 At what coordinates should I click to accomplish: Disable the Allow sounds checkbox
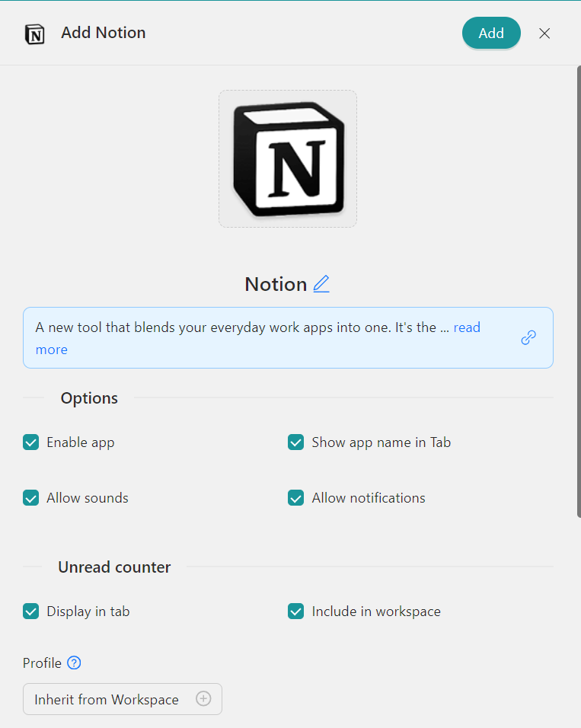[x=31, y=498]
